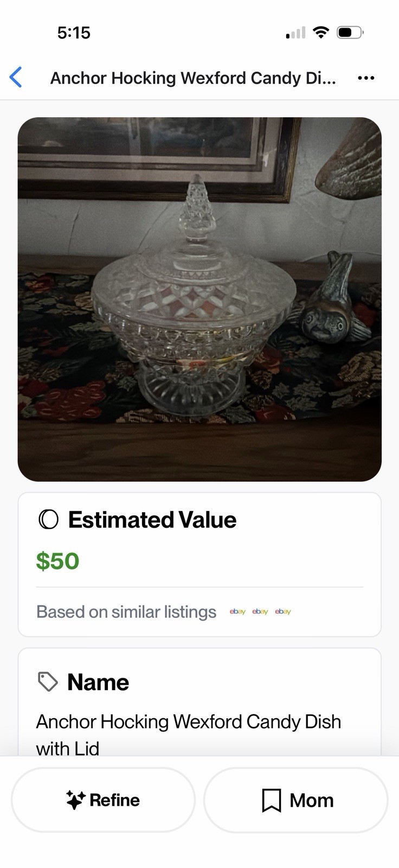
Task: Click the tag icon beside Name
Action: click(48, 682)
